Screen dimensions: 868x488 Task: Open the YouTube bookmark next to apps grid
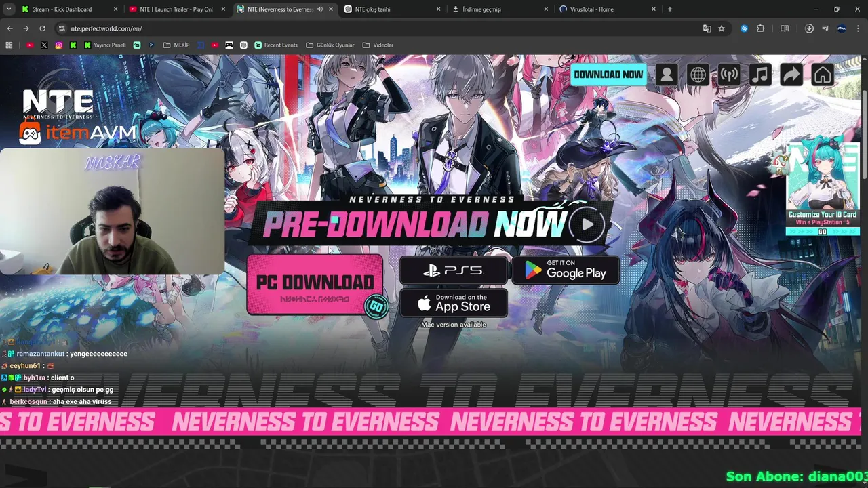tap(30, 45)
